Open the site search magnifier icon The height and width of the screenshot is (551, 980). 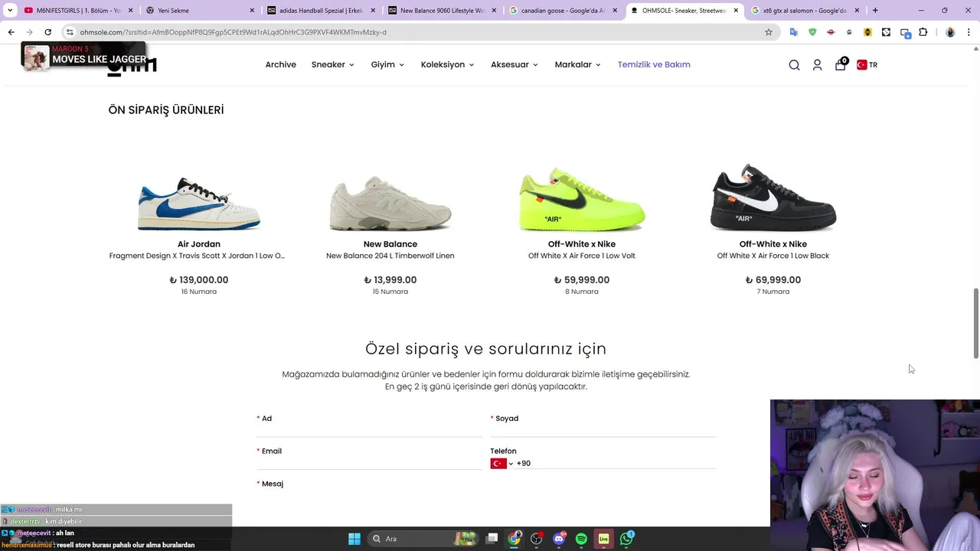point(794,65)
